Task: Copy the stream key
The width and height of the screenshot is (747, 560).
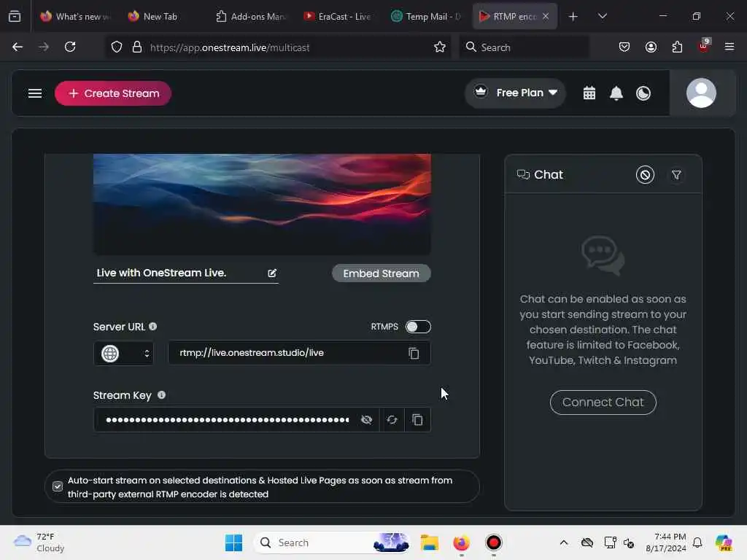Action: [x=417, y=420]
